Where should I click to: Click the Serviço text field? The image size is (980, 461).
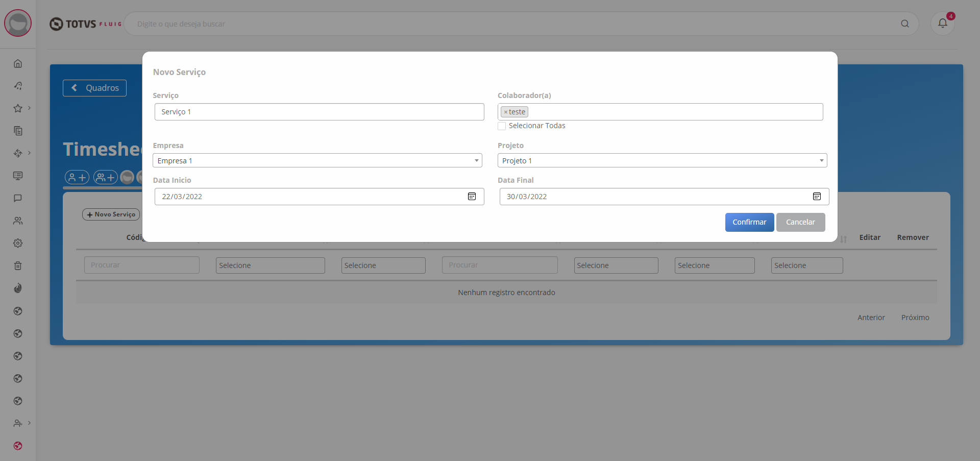[319, 112]
